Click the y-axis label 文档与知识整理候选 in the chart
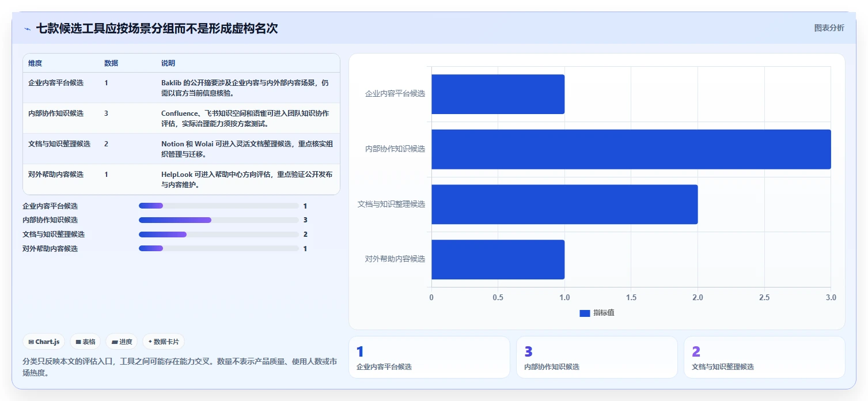This screenshot has width=868, height=401. [392, 204]
